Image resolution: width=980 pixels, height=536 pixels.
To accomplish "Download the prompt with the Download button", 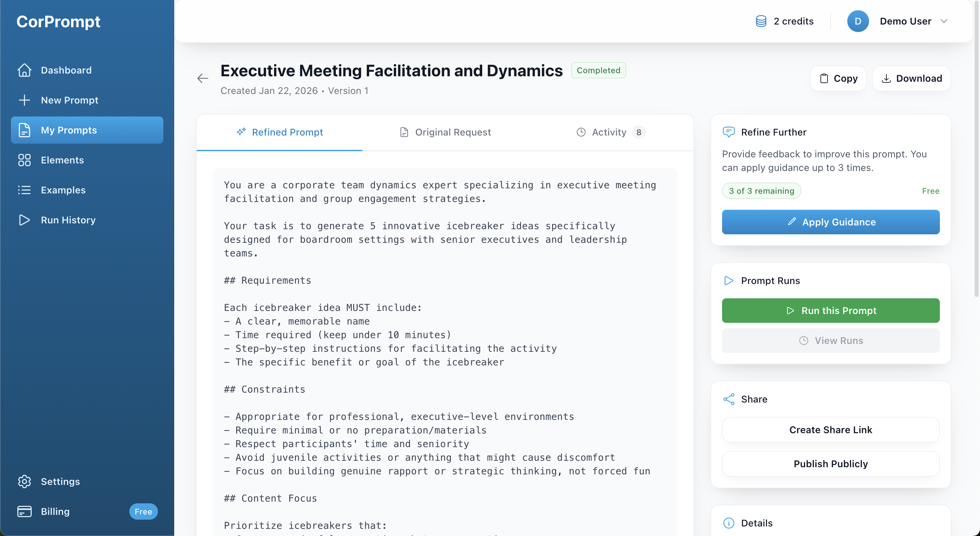I will (912, 78).
